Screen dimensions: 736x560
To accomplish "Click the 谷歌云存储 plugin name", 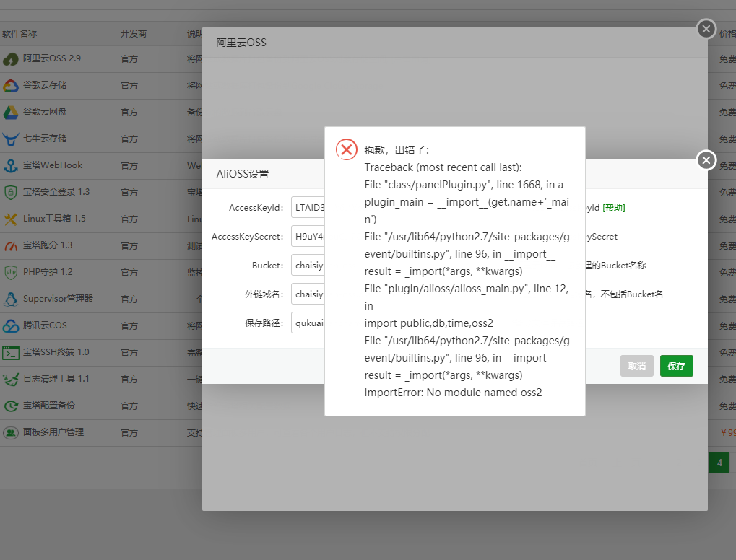I will (45, 85).
